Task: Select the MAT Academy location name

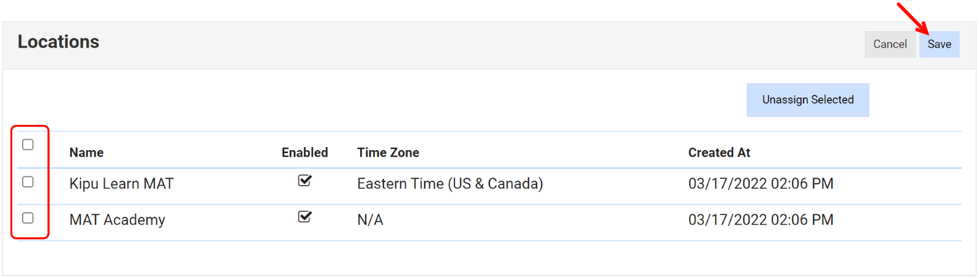Action: pos(117,220)
